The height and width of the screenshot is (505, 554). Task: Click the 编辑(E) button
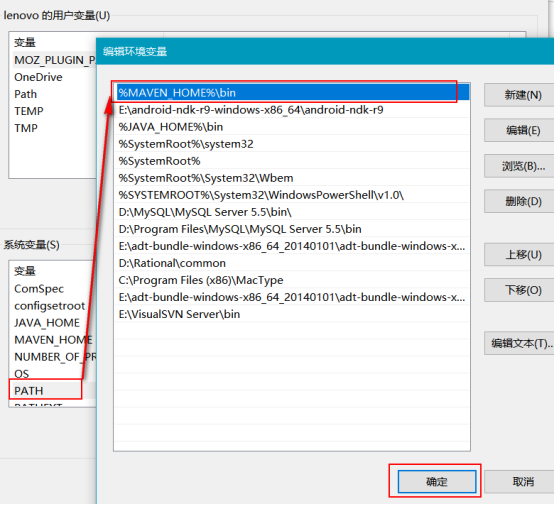tap(519, 130)
